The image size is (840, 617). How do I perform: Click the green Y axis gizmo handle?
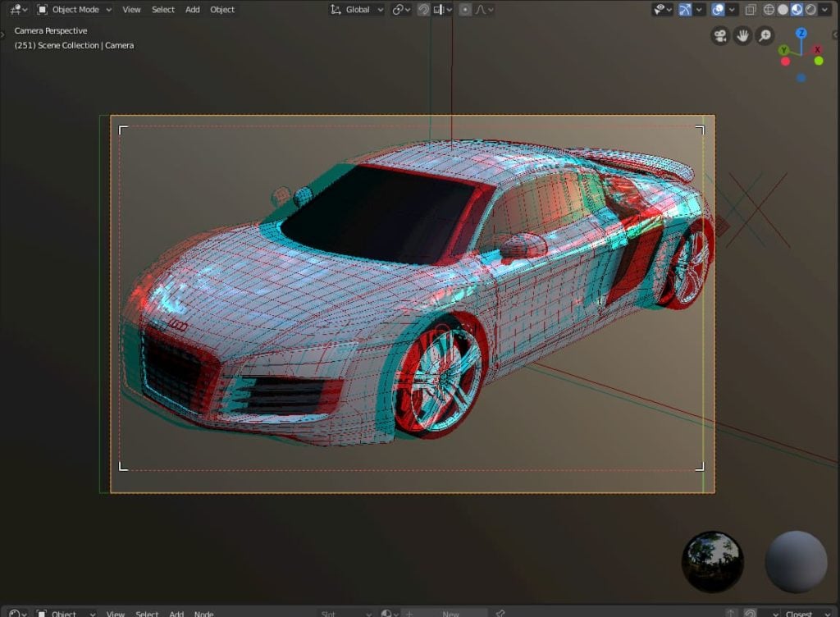[784, 50]
